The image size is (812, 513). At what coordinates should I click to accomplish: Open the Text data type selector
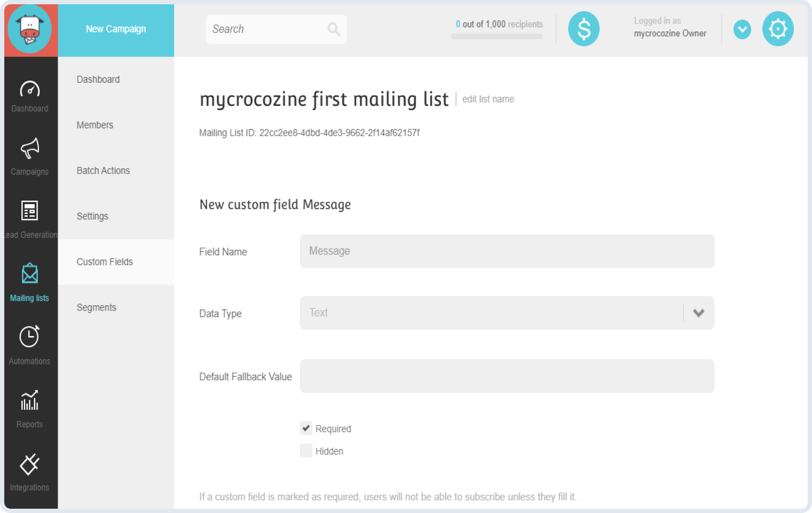pyautogui.click(x=507, y=313)
